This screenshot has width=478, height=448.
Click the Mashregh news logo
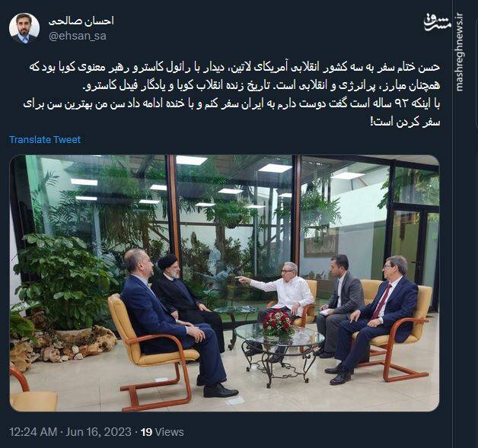(437, 22)
